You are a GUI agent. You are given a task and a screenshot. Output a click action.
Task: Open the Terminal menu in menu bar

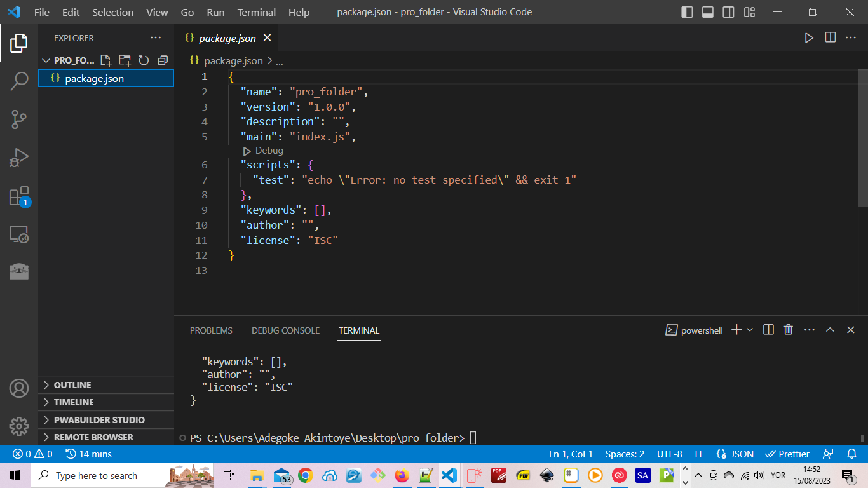(x=256, y=12)
